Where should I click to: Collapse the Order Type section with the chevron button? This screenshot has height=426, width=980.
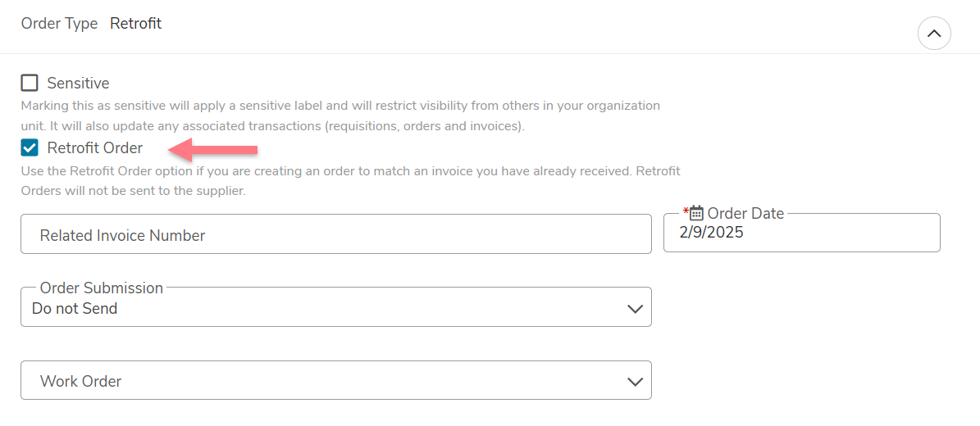[x=934, y=34]
